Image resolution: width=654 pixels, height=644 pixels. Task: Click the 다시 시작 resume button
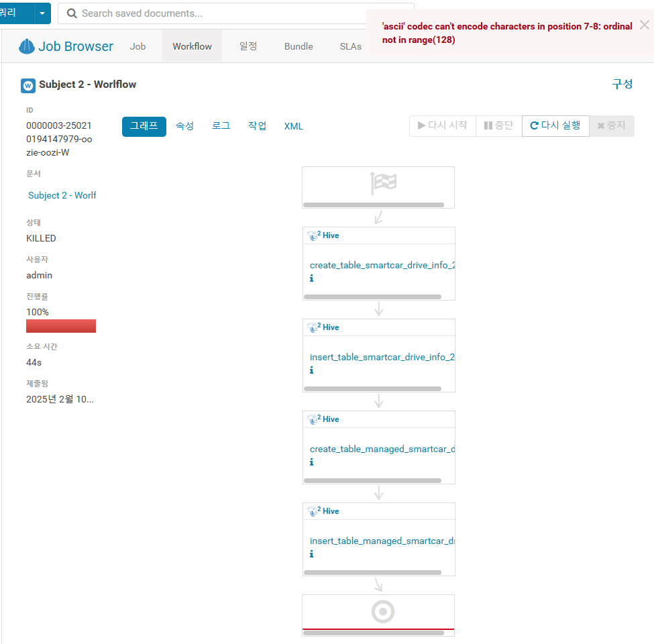click(443, 125)
